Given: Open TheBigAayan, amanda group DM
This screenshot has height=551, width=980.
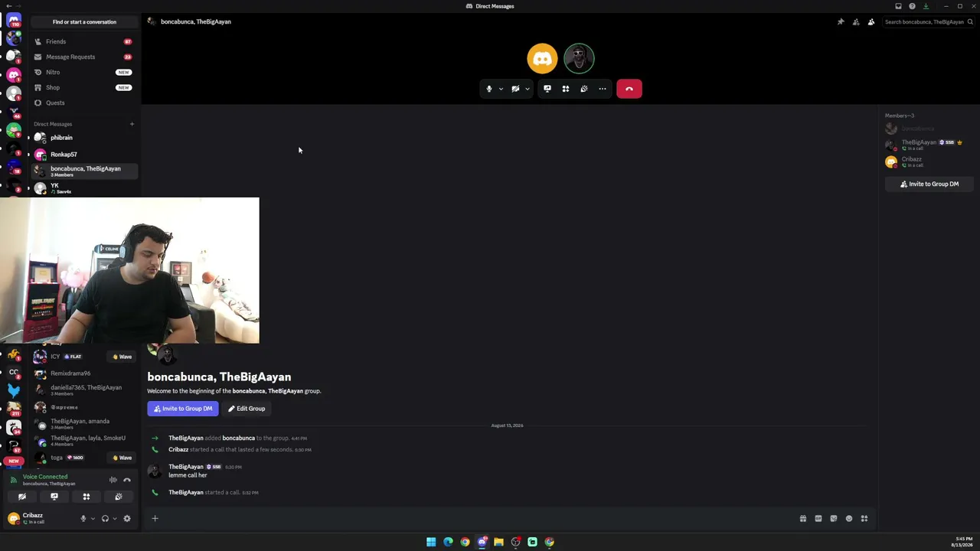Looking at the screenshot, I should click(x=84, y=424).
